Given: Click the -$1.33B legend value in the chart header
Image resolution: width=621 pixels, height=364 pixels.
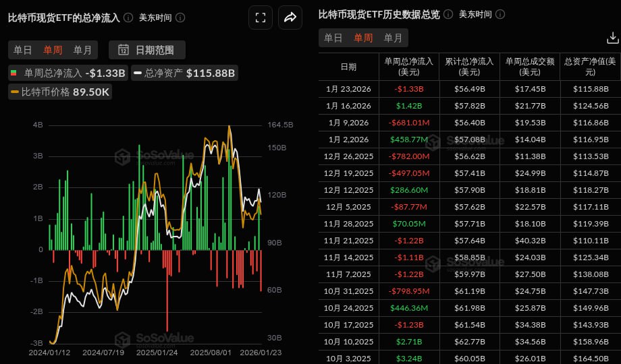Looking at the screenshot, I should pyautogui.click(x=105, y=73).
